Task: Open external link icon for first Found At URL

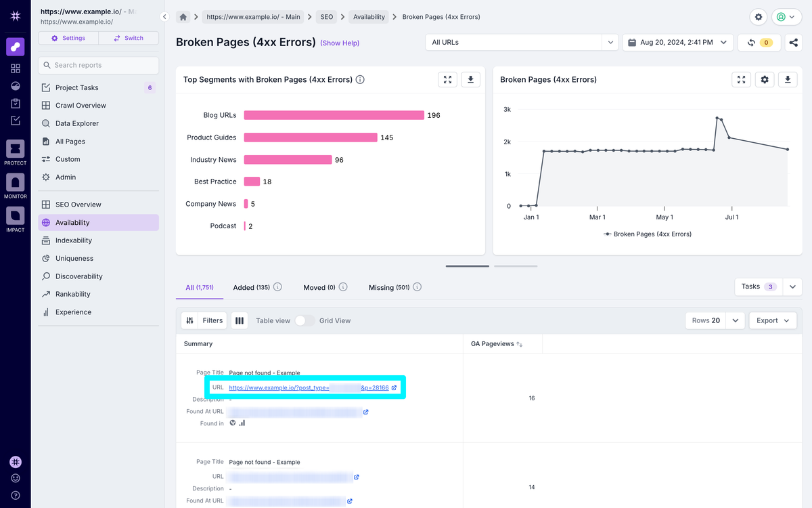Action: click(x=366, y=412)
